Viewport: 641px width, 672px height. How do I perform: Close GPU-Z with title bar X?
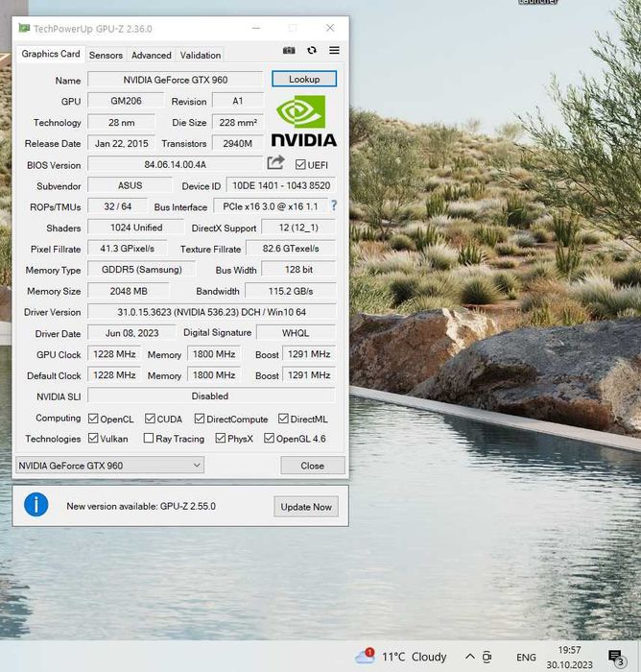pyautogui.click(x=330, y=28)
